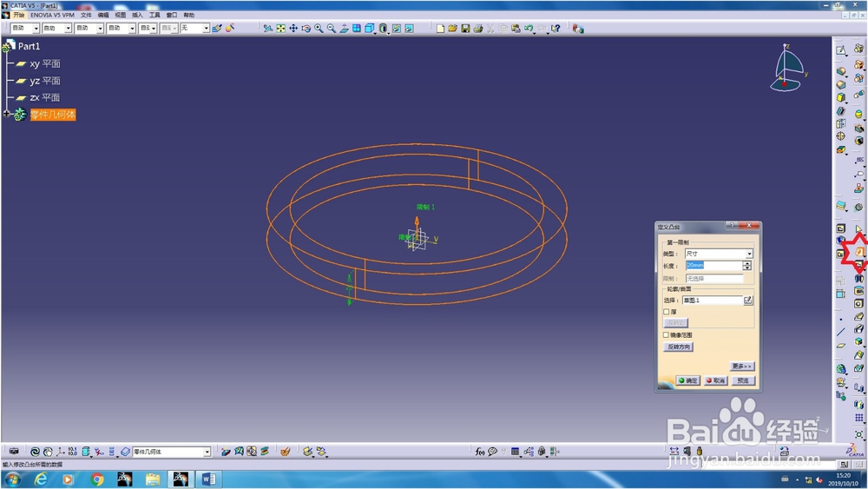This screenshot has width=868, height=489.
Task: Click the Isometric View cube icon
Action: 370,29
